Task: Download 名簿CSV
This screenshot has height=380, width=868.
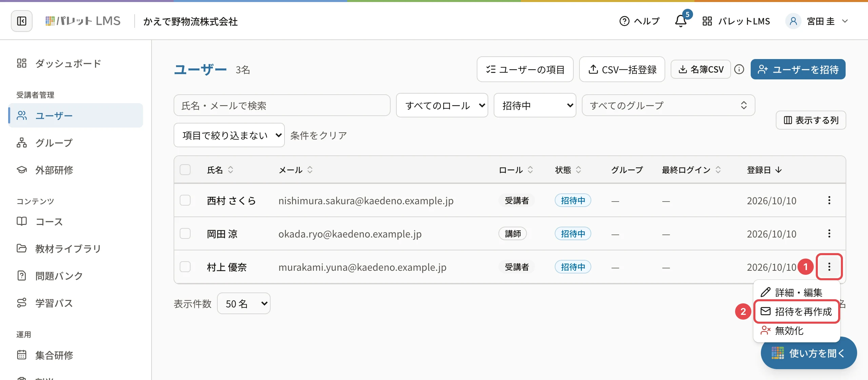Action: point(701,69)
